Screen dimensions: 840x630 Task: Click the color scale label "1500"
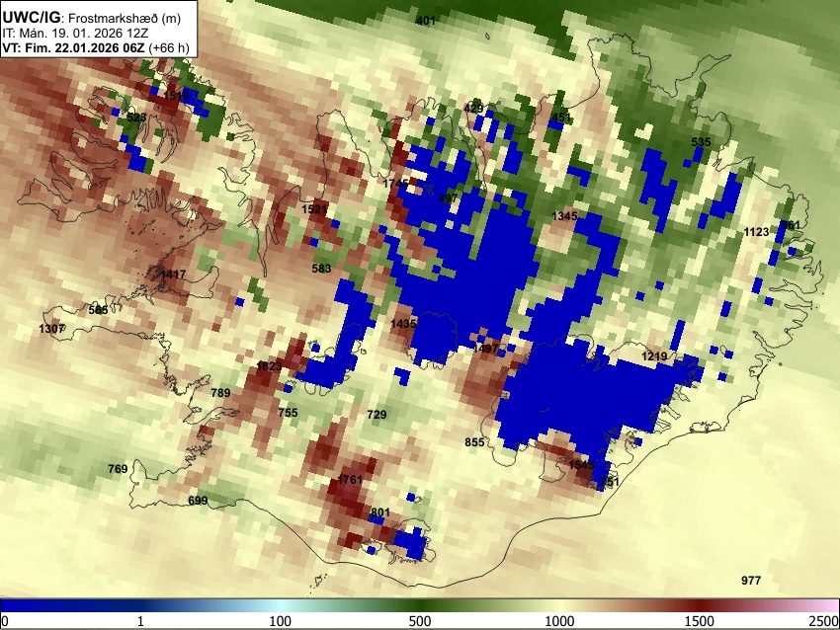[x=700, y=621]
